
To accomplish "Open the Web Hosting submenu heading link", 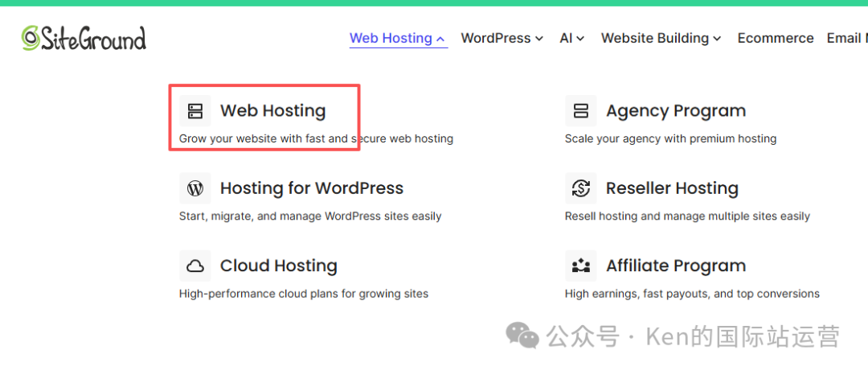I will click(x=273, y=111).
